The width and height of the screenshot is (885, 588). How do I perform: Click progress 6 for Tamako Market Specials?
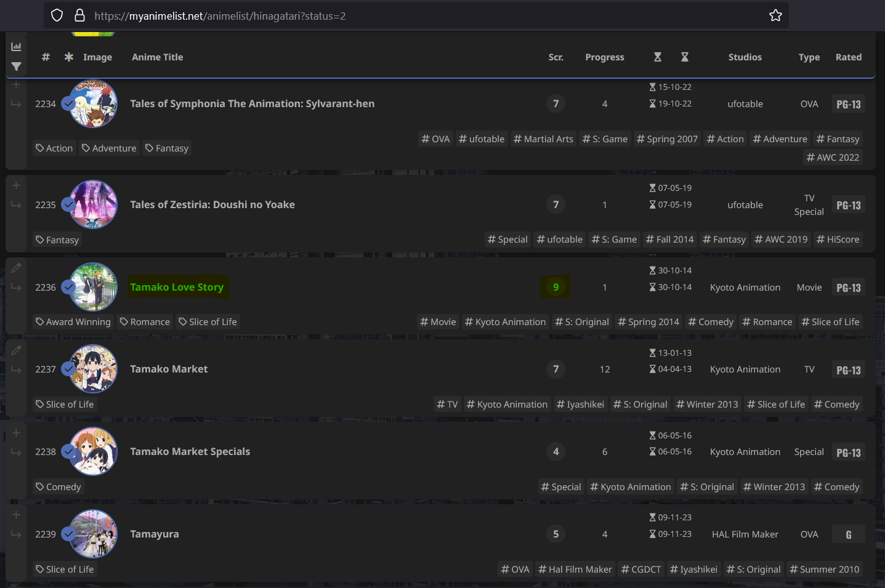(x=605, y=452)
